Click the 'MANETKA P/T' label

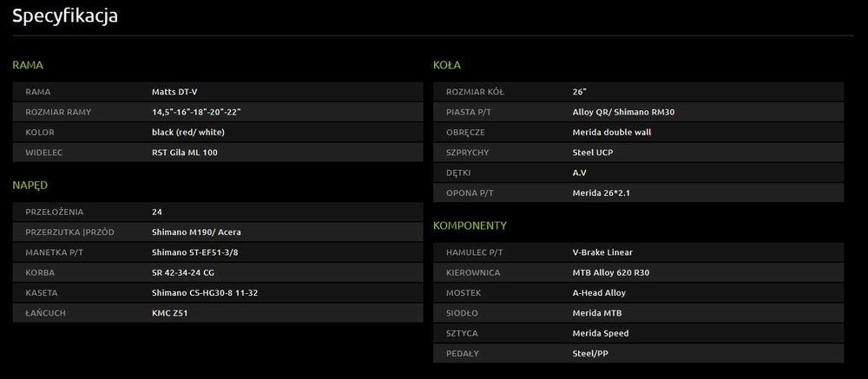54,252
